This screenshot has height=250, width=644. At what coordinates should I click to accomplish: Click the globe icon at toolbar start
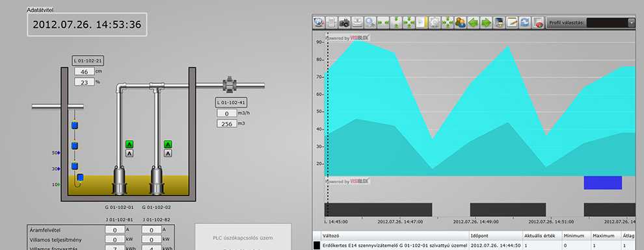319,23
